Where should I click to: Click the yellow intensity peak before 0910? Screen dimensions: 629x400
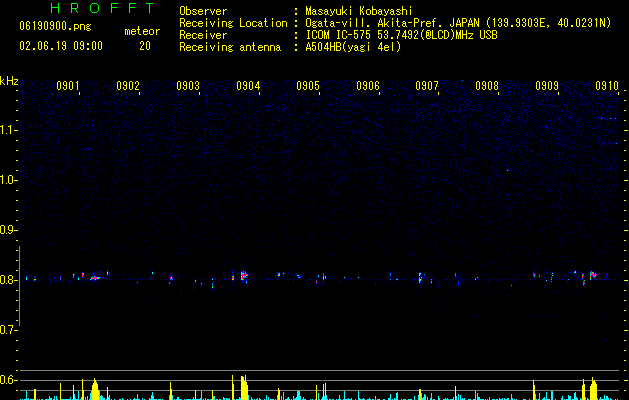[x=593, y=389]
